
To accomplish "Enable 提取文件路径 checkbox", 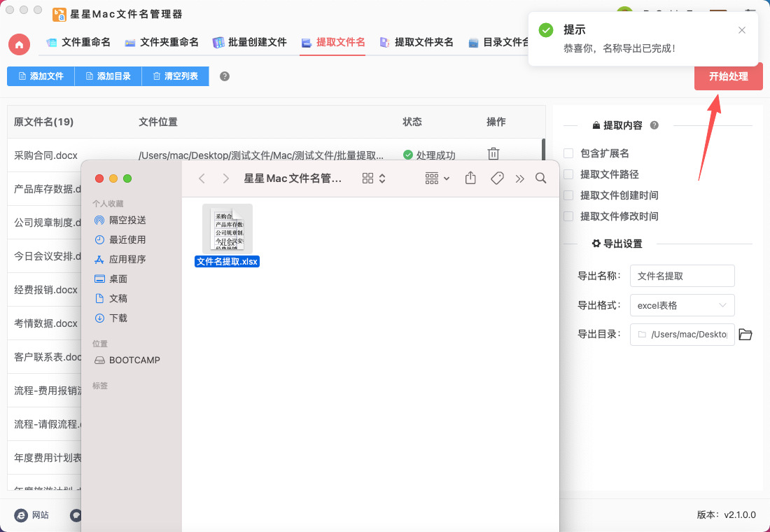I will pos(568,174).
